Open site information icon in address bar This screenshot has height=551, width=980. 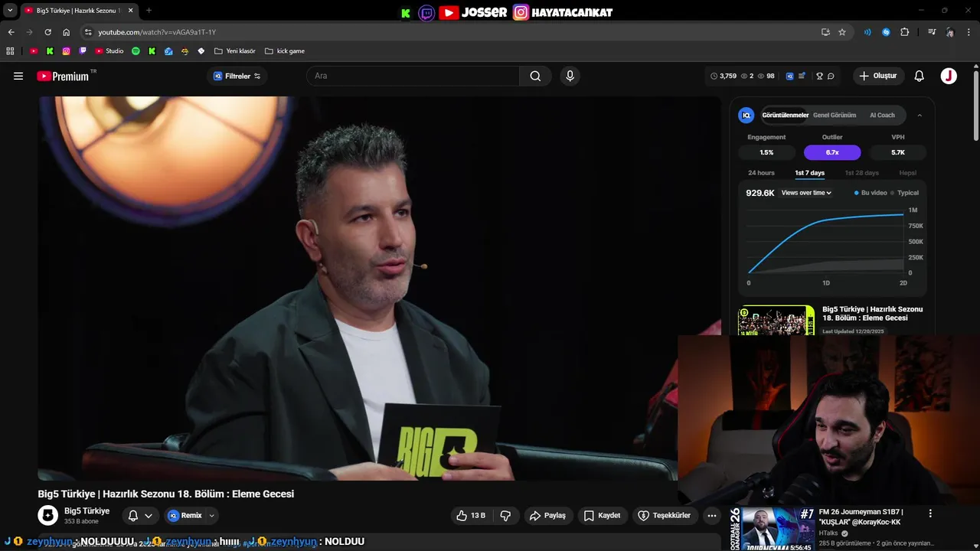click(88, 32)
